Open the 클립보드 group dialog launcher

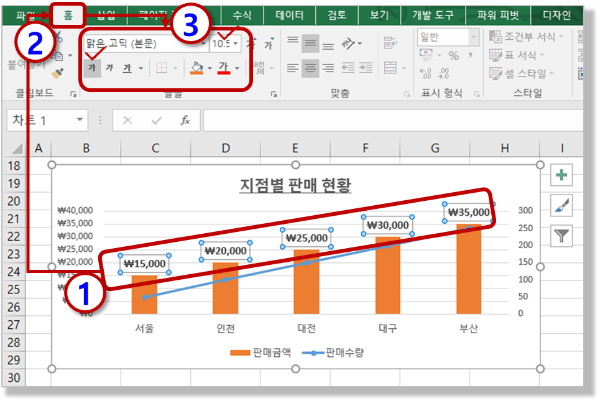tap(73, 94)
